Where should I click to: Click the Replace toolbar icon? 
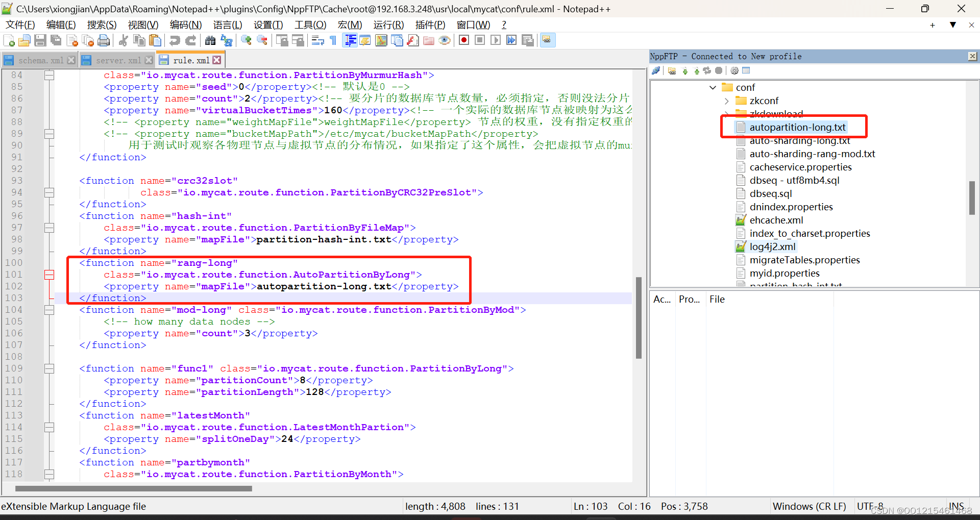[x=226, y=41]
